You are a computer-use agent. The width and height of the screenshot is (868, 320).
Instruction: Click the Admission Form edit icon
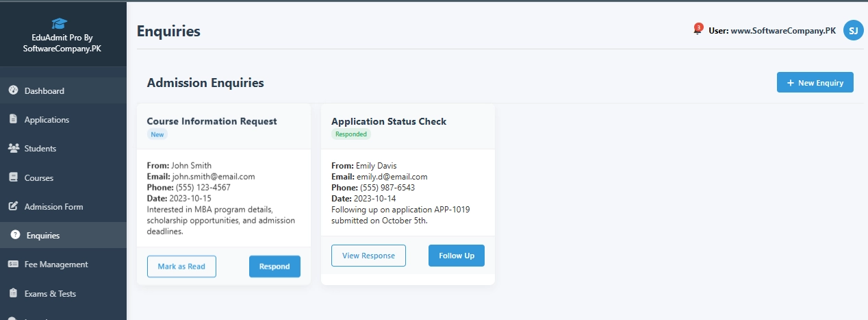(x=13, y=206)
